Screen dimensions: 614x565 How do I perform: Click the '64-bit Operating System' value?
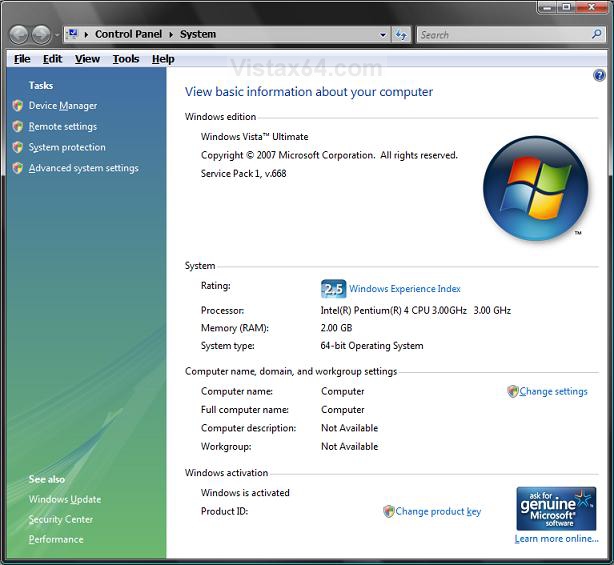click(x=372, y=346)
